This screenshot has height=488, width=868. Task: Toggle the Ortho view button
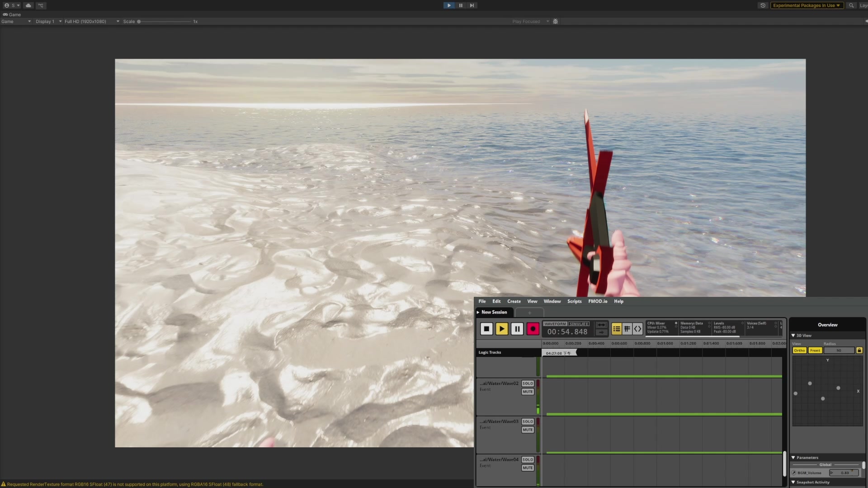point(799,351)
